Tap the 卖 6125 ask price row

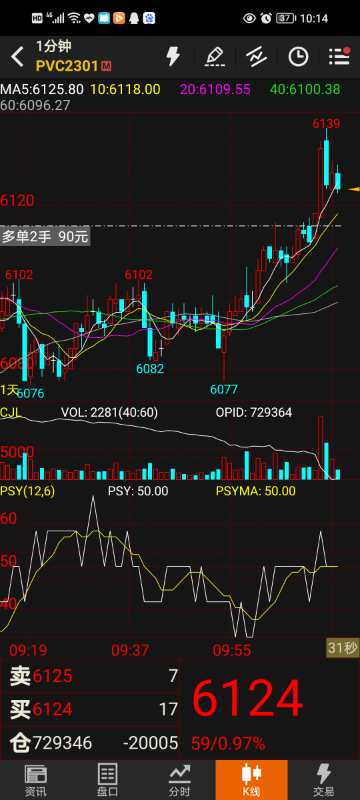(90, 677)
